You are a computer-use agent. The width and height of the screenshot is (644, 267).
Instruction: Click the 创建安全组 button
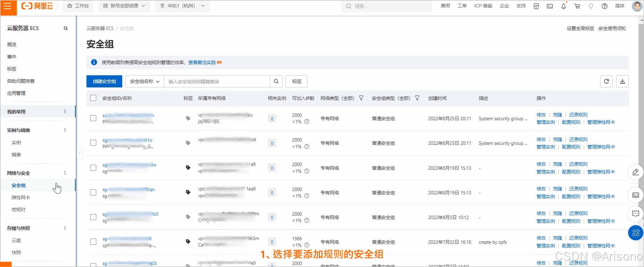(104, 81)
